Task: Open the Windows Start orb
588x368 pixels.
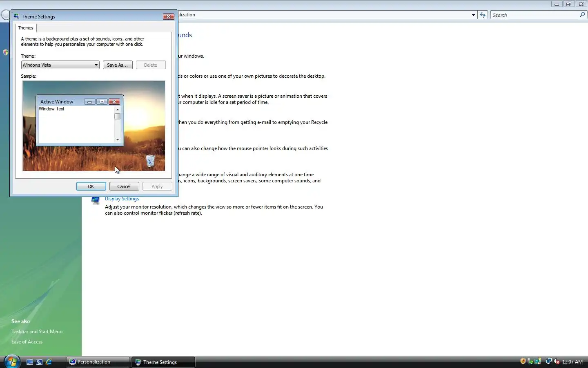Action: click(x=12, y=361)
